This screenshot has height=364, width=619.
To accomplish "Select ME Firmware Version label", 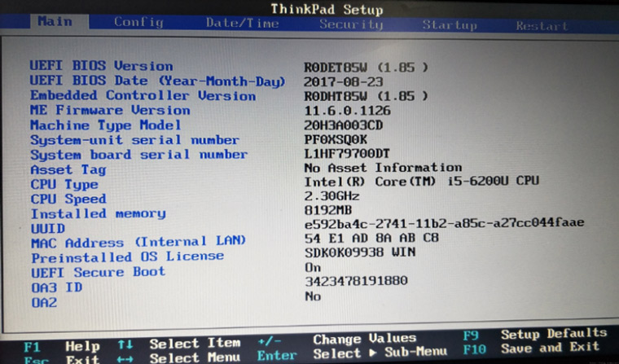I will [x=110, y=110].
